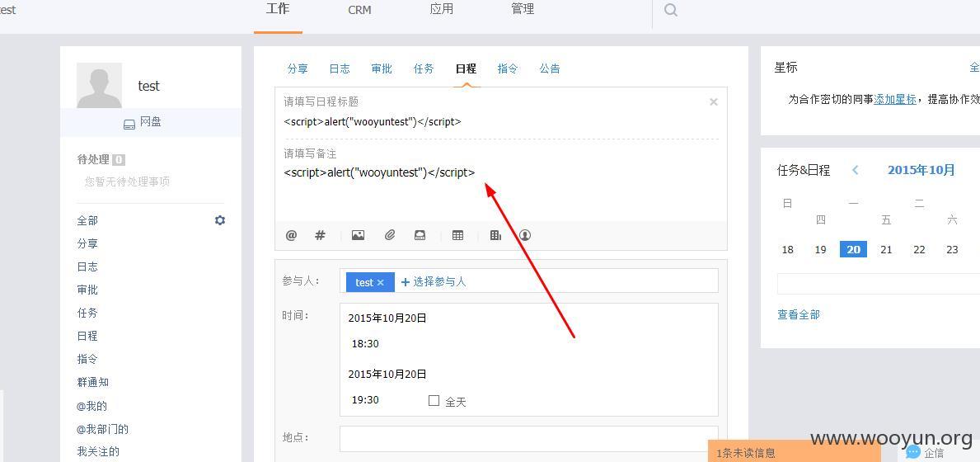Select highlighted day 20 in calendar
Viewport: 980px width, 462px height.
click(x=853, y=249)
